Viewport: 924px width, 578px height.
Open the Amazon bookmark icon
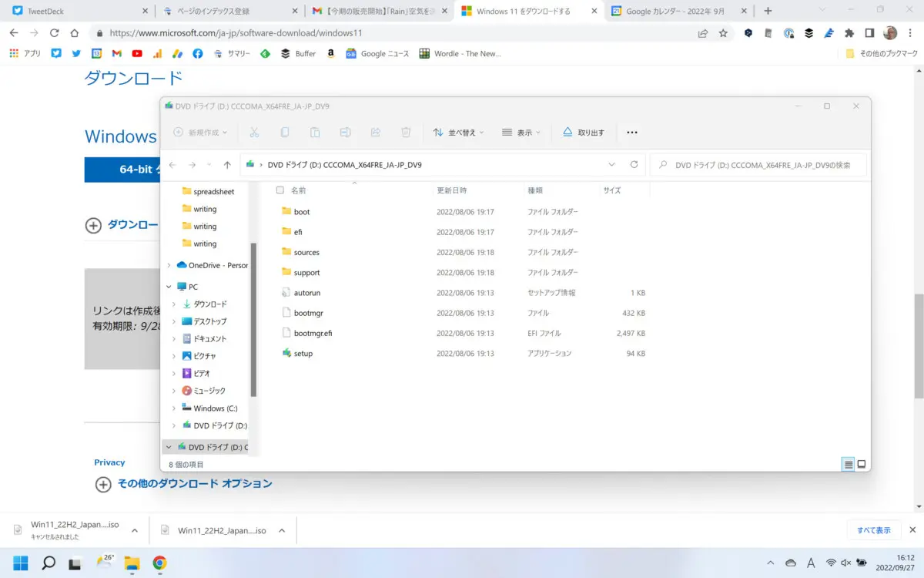click(330, 53)
